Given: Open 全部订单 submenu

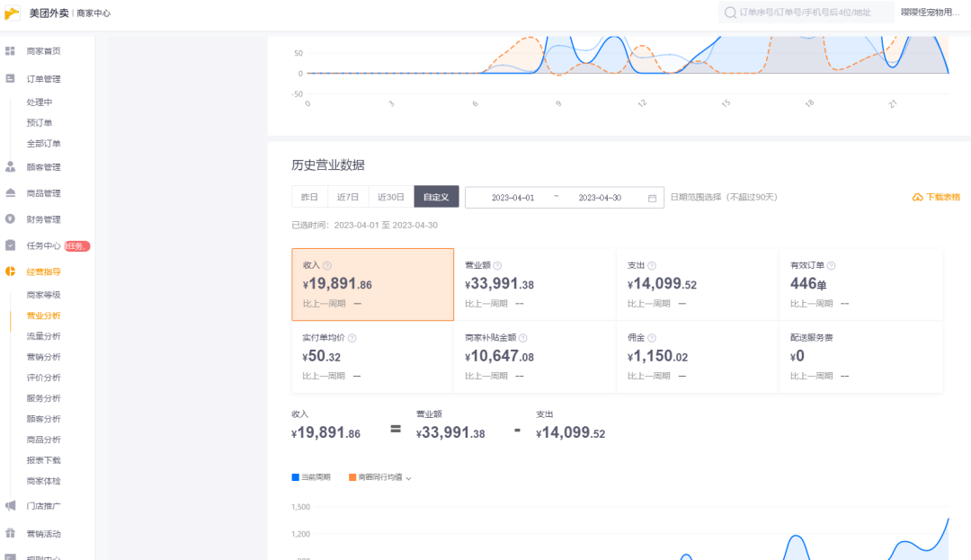Looking at the screenshot, I should pos(43,144).
